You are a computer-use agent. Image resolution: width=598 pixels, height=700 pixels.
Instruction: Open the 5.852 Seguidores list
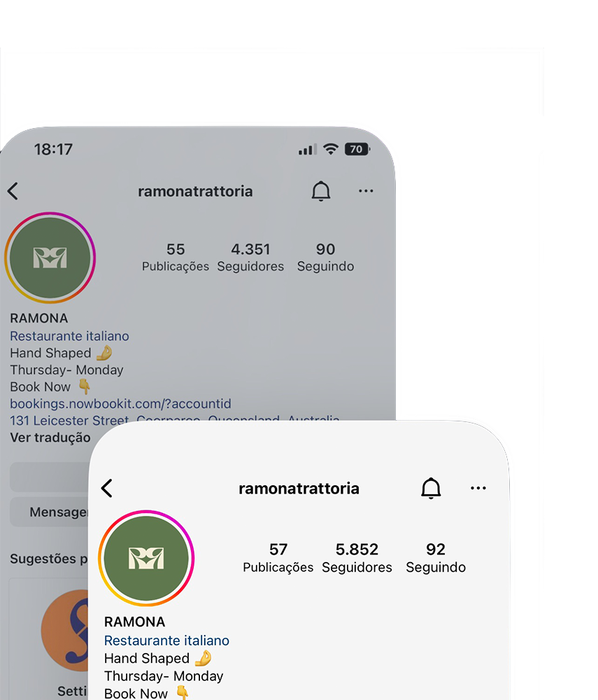pos(357,558)
